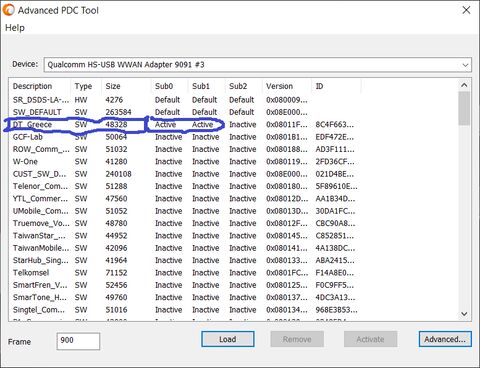Select the TaiwanStar_... row
Image resolution: width=480 pixels, height=368 pixels.
[x=185, y=236]
